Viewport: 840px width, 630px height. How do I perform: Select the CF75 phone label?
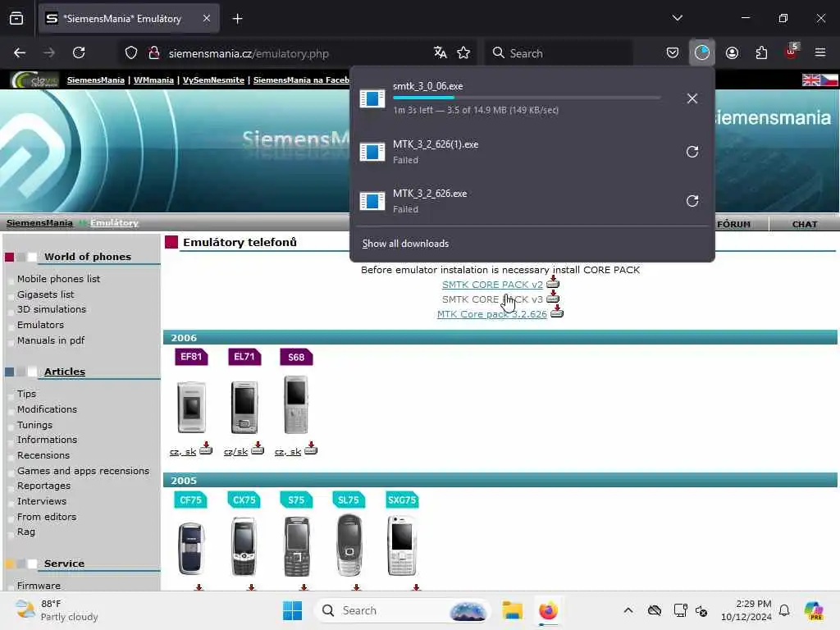(x=190, y=500)
